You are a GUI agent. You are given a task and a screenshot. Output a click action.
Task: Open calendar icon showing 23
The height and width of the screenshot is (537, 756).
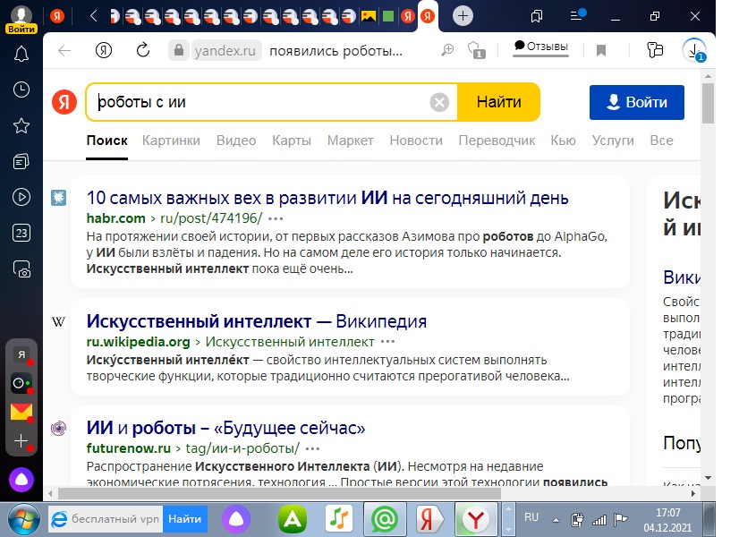pyautogui.click(x=21, y=233)
